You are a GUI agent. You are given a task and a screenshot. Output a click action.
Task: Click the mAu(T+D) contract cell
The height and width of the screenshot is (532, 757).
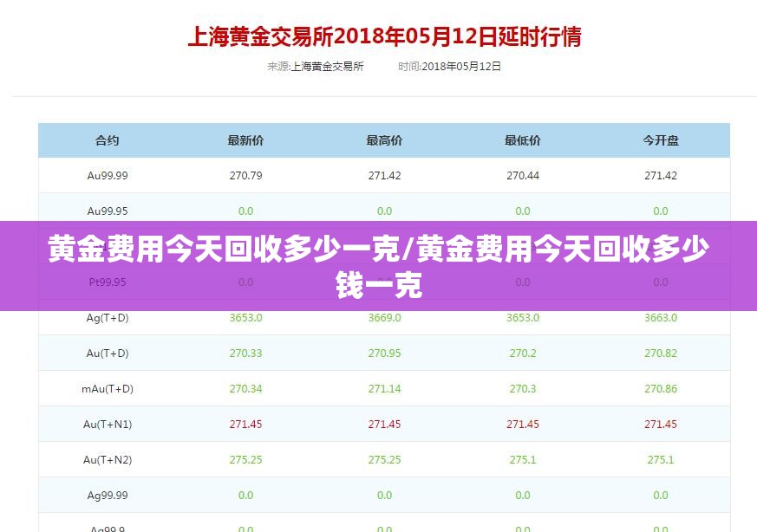tap(108, 389)
